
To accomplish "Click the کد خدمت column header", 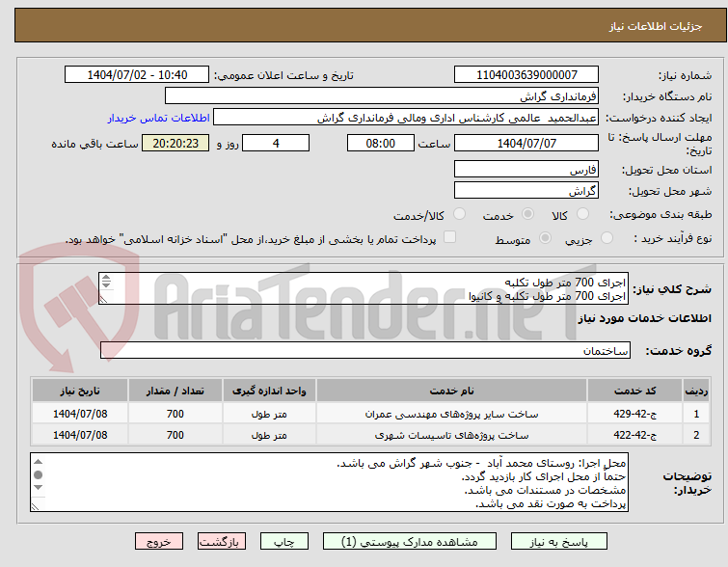I will (x=634, y=391).
